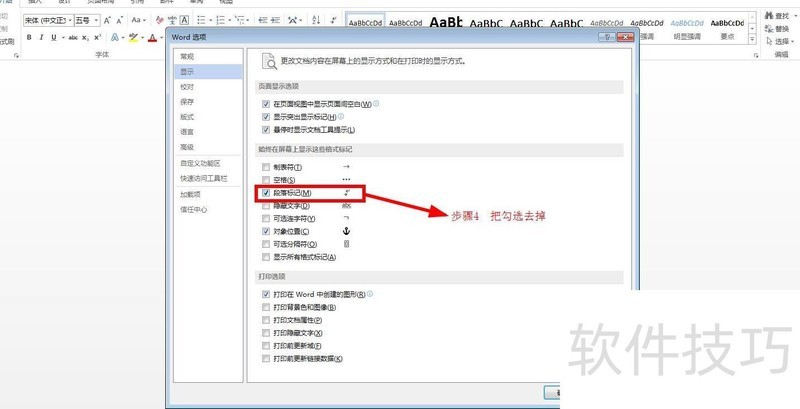This screenshot has width=800, height=409.
Task: Apply Subscript formatting
Action: [x=85, y=38]
